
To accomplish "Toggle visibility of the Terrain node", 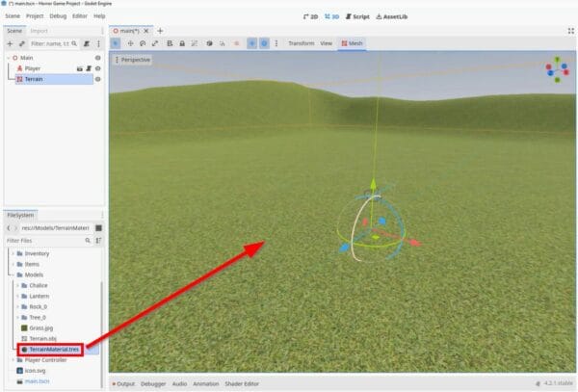I will [x=97, y=80].
